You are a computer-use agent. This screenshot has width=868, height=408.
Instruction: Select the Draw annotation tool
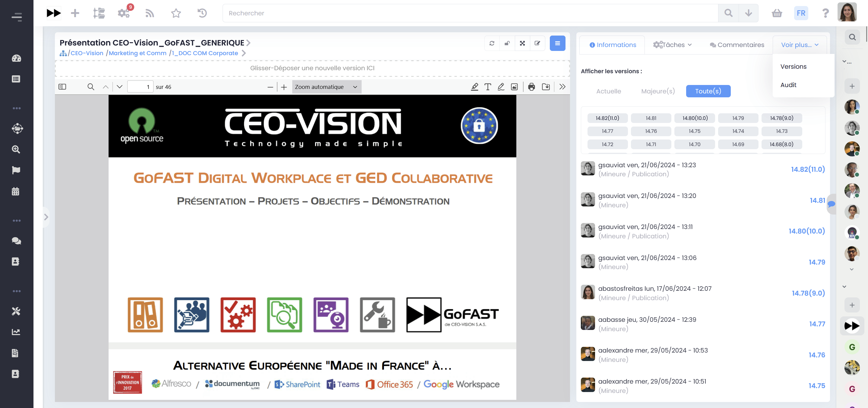coord(501,86)
